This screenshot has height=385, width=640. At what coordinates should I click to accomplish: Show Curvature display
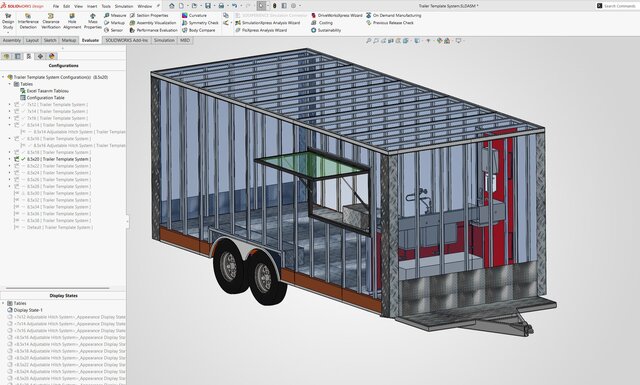pyautogui.click(x=194, y=16)
